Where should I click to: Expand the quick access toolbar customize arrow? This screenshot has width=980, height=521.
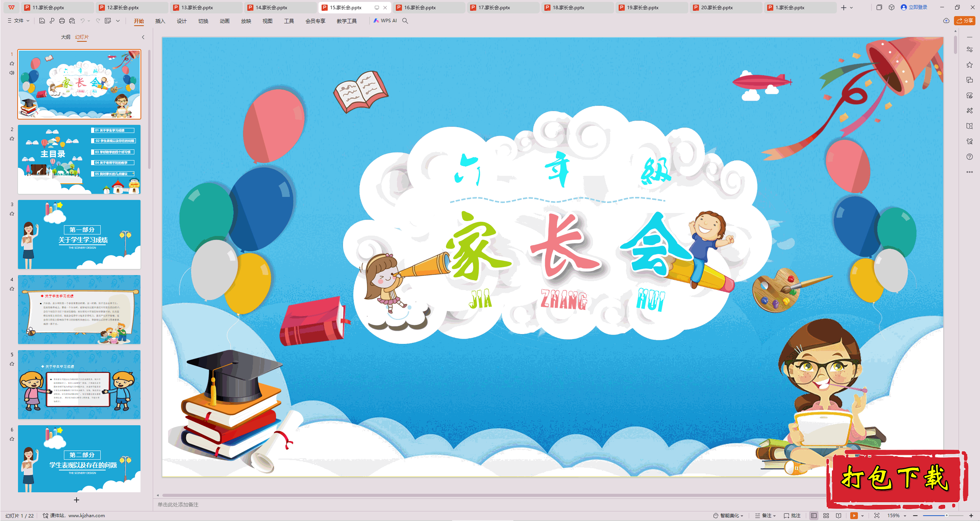[x=118, y=21]
